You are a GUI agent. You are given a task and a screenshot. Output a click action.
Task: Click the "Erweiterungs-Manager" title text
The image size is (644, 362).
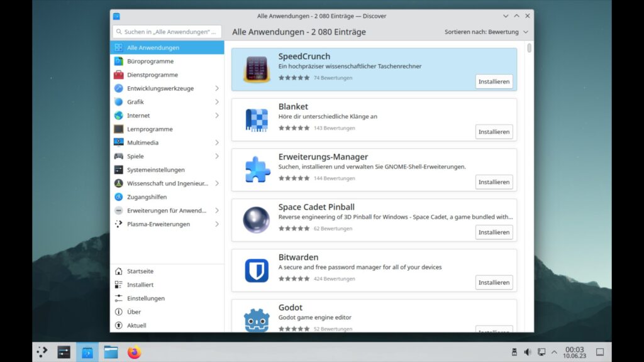coord(323,156)
